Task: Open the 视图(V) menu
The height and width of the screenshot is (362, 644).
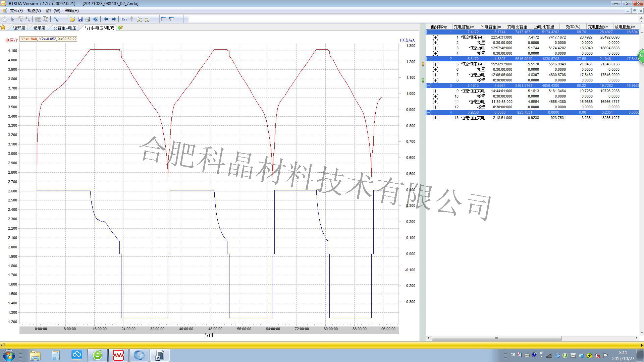Action: point(34,11)
